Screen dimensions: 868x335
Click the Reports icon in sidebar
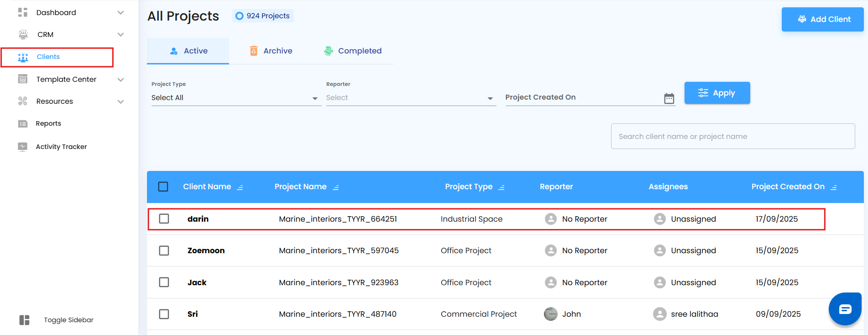(23, 124)
